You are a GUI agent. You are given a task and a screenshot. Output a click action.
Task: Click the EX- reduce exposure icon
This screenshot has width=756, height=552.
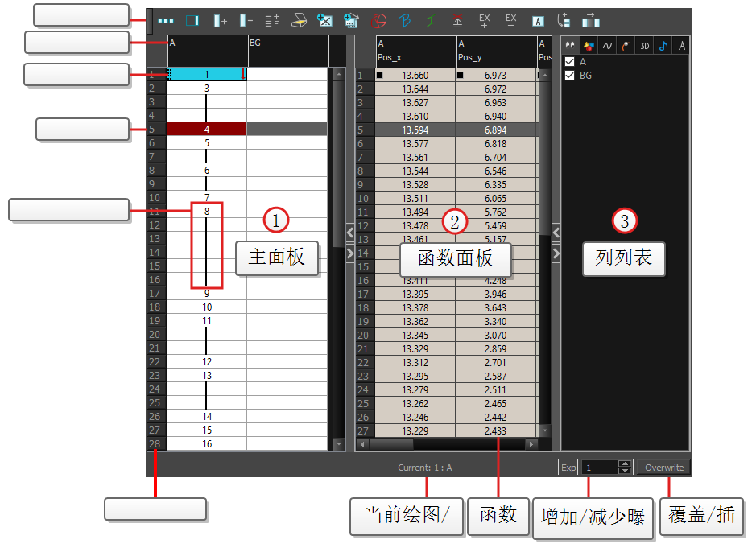[510, 21]
